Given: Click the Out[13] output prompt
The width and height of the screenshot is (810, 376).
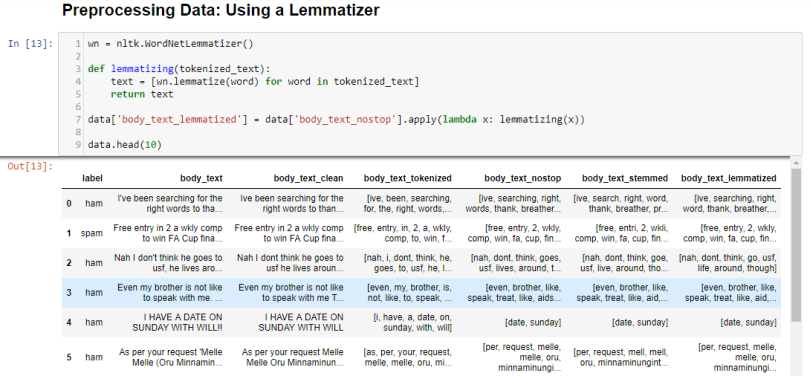Looking at the screenshot, I should pyautogui.click(x=30, y=166).
